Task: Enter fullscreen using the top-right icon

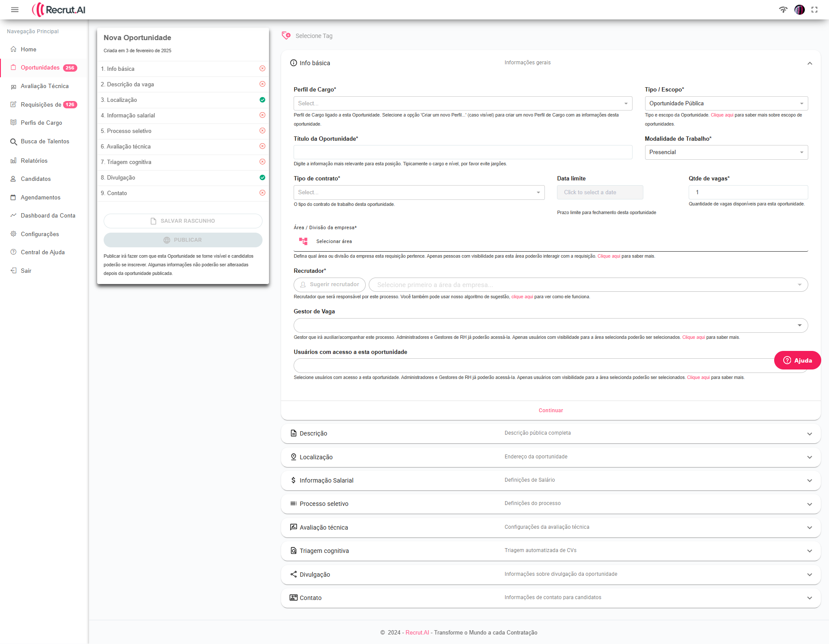Action: click(815, 9)
